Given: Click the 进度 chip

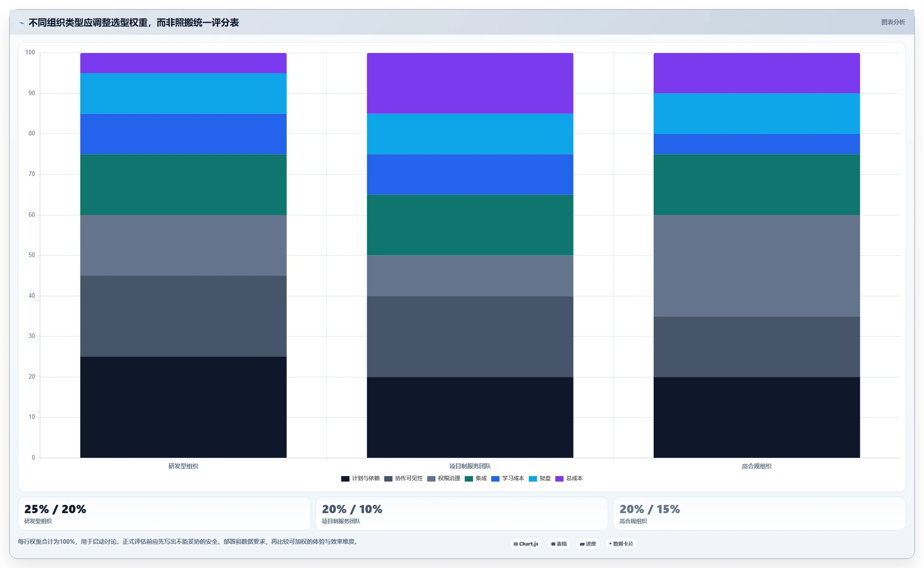Looking at the screenshot, I should coord(587,544).
